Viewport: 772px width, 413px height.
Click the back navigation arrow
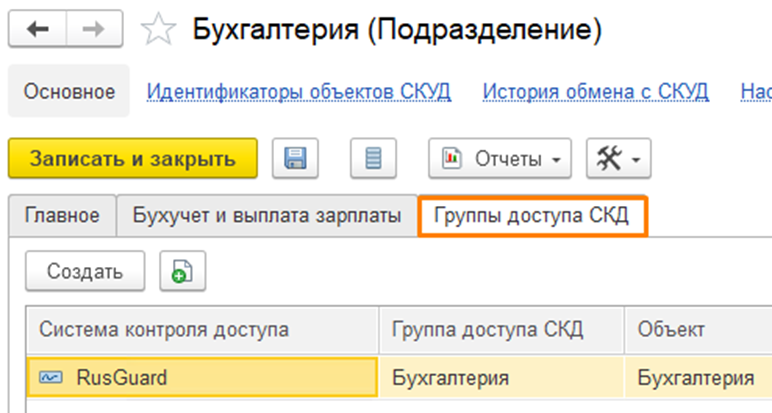click(40, 30)
